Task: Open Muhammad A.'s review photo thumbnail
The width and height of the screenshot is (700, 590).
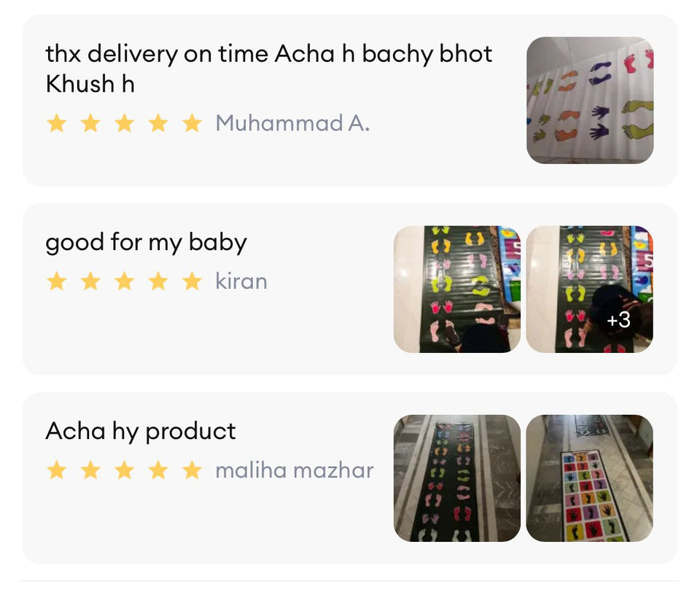Action: point(590,100)
